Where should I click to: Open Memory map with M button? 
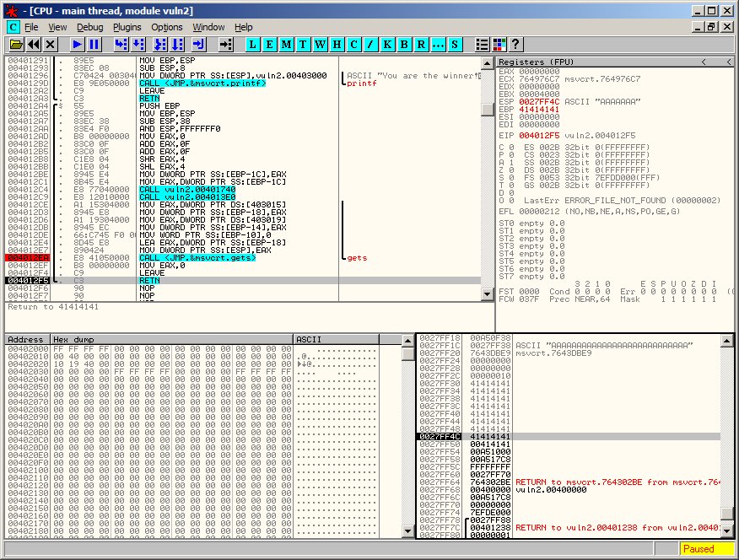pos(286,44)
